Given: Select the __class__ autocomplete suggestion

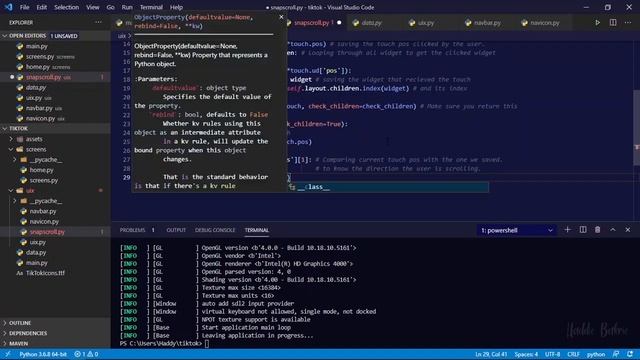Looking at the screenshot, I should point(388,187).
